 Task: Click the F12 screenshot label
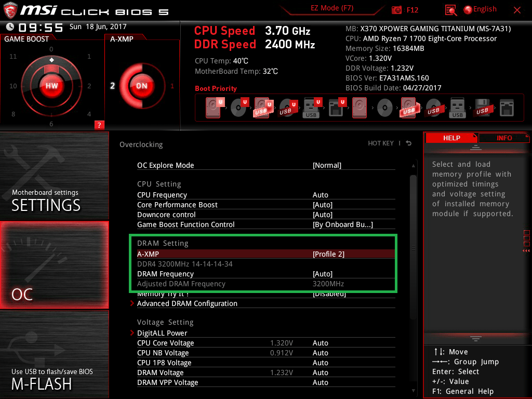tap(412, 10)
